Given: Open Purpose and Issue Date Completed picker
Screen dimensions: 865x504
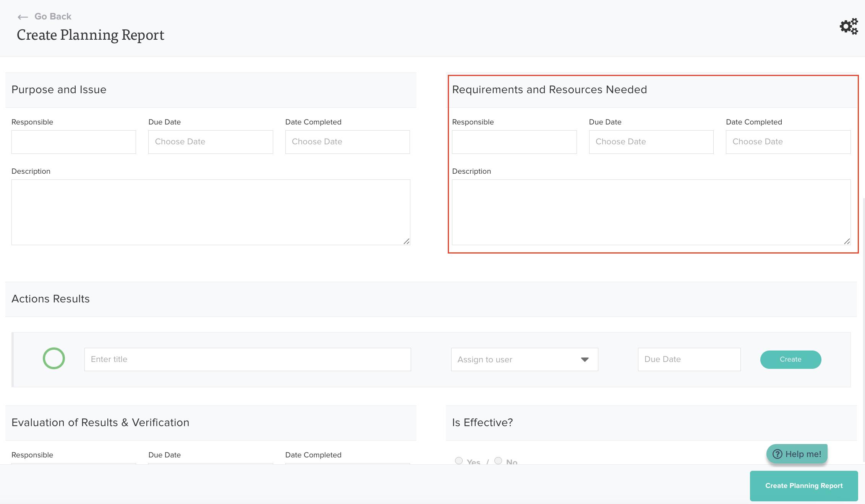Looking at the screenshot, I should click(347, 142).
